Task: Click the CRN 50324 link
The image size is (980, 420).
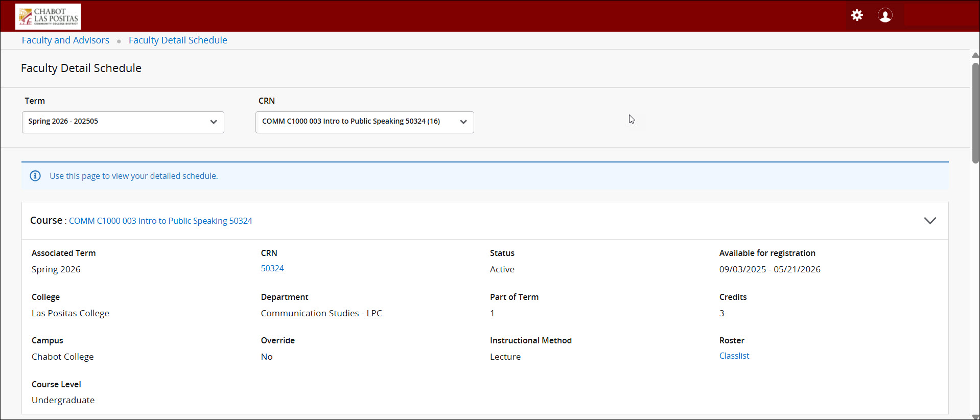Action: pos(272,268)
